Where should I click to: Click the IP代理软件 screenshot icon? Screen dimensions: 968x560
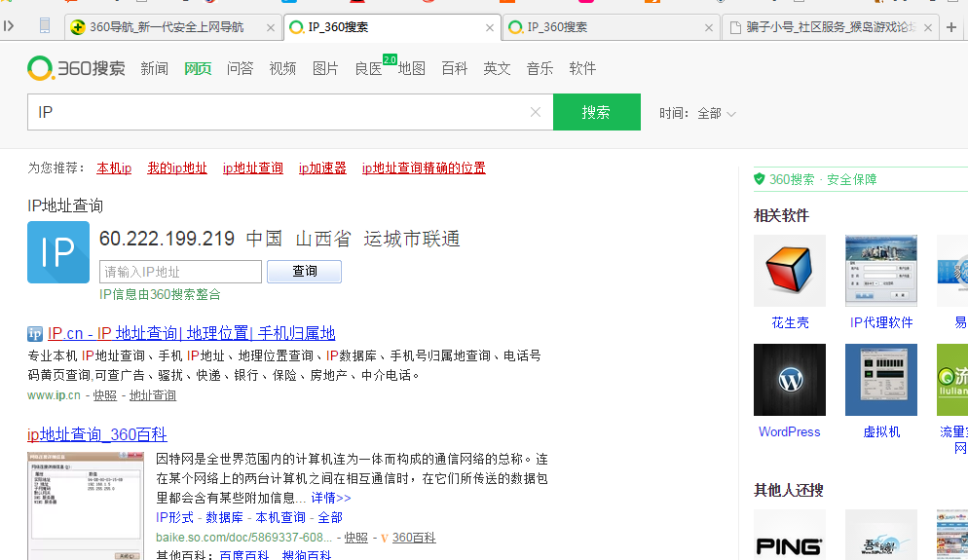881,271
